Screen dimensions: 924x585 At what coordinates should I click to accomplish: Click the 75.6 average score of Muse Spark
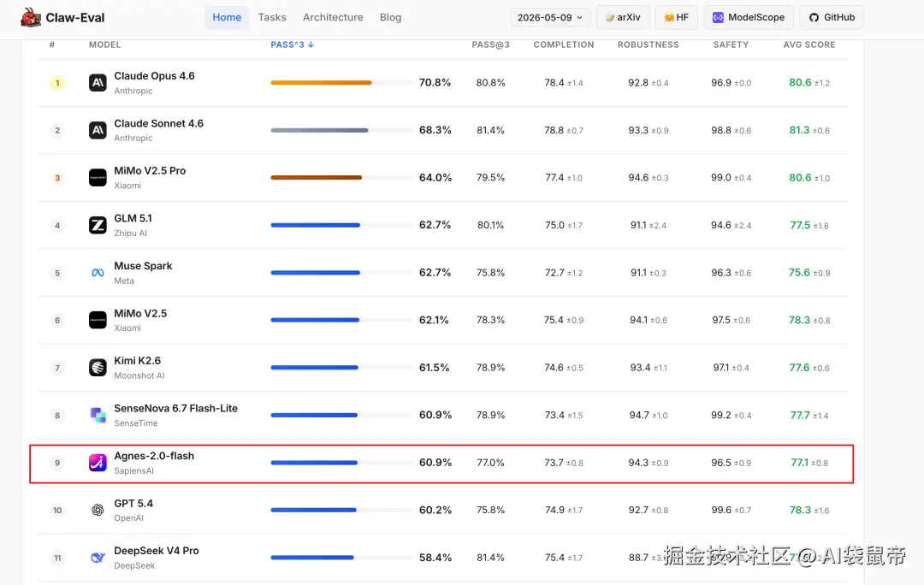pyautogui.click(x=799, y=273)
